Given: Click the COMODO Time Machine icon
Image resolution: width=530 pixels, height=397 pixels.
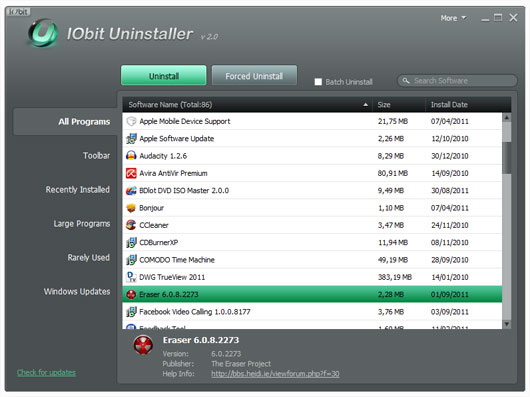Looking at the screenshot, I should tap(131, 260).
